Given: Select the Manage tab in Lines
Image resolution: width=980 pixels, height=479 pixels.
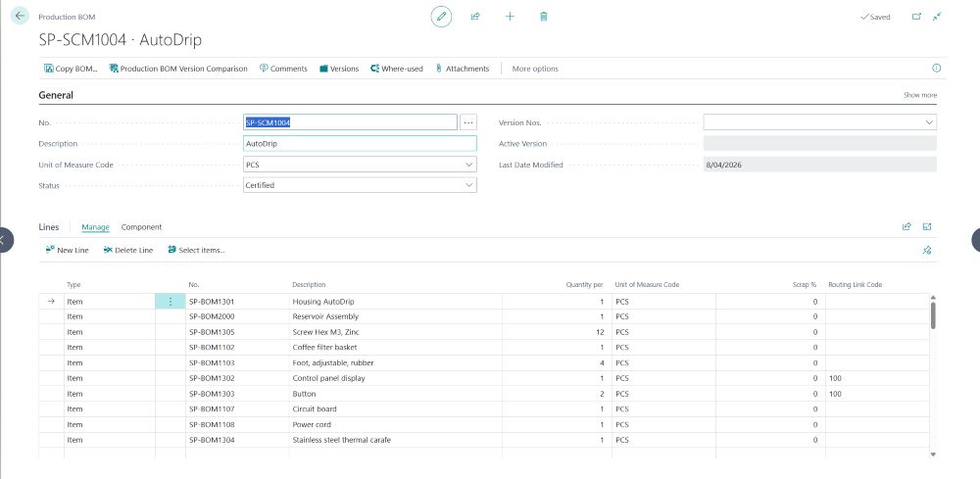Looking at the screenshot, I should 96,227.
